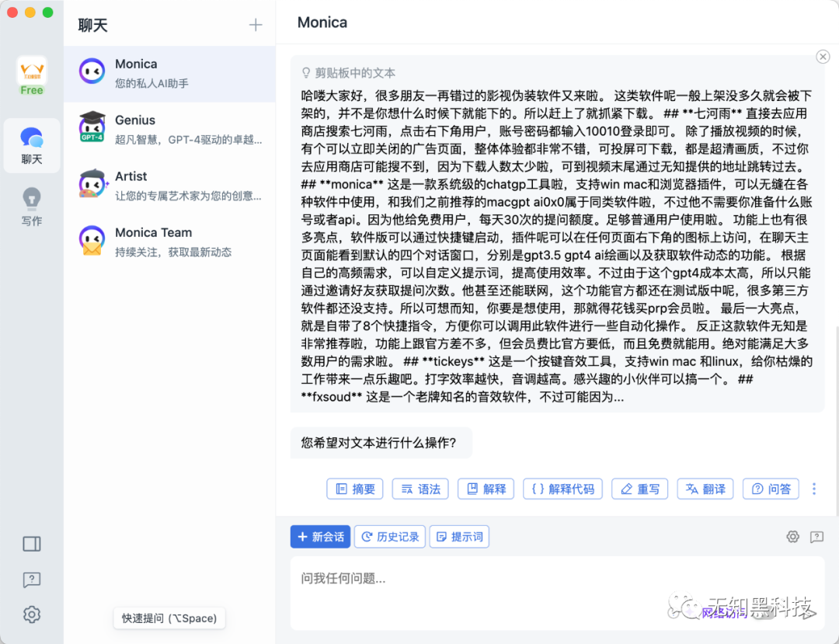
Task: Open 历史记录 history
Action: click(390, 537)
